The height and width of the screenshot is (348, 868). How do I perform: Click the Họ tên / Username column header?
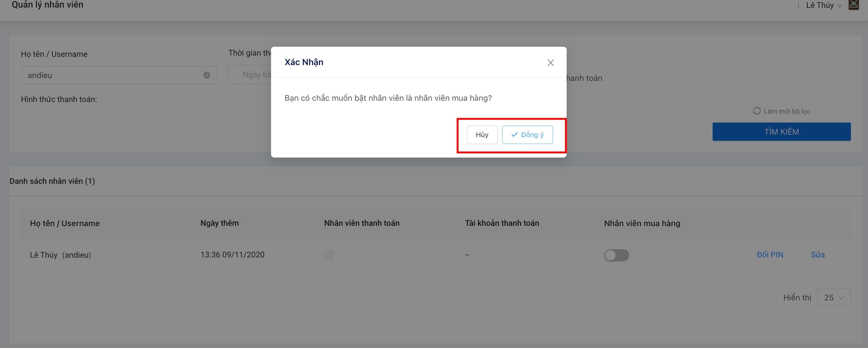pos(65,223)
